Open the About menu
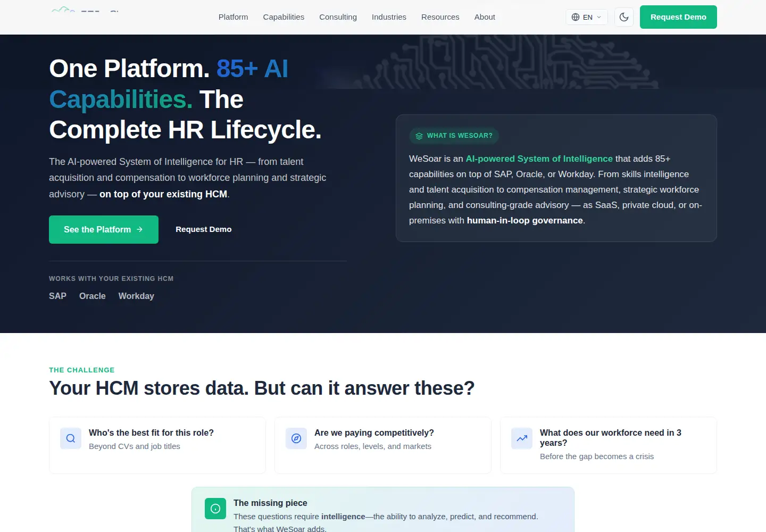Image resolution: width=766 pixels, height=532 pixels. pyautogui.click(x=485, y=17)
